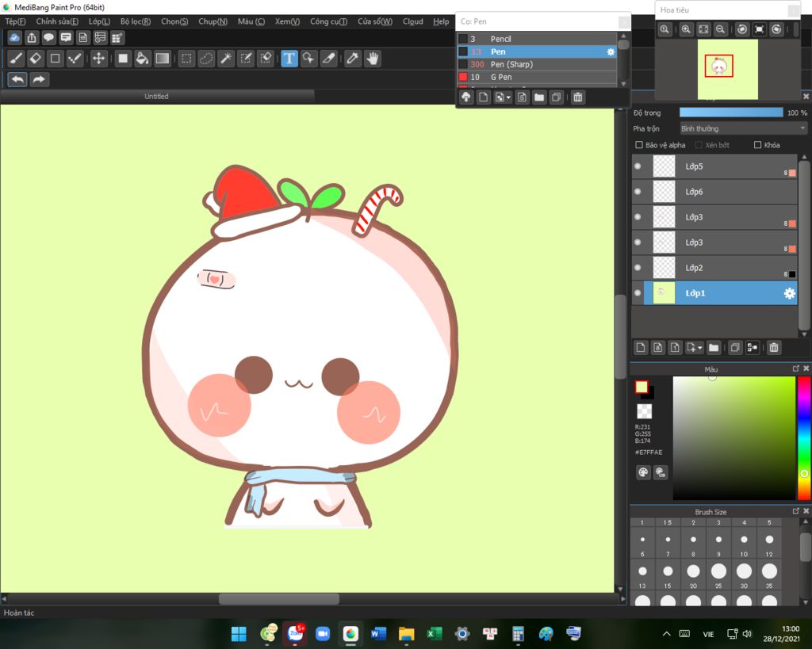The image size is (812, 649).
Task: Open the Pha trộn blend mode dropdown
Action: click(x=743, y=128)
